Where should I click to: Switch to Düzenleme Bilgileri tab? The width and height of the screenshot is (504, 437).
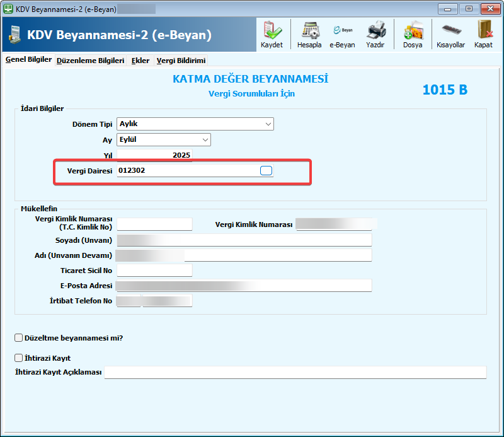[90, 61]
